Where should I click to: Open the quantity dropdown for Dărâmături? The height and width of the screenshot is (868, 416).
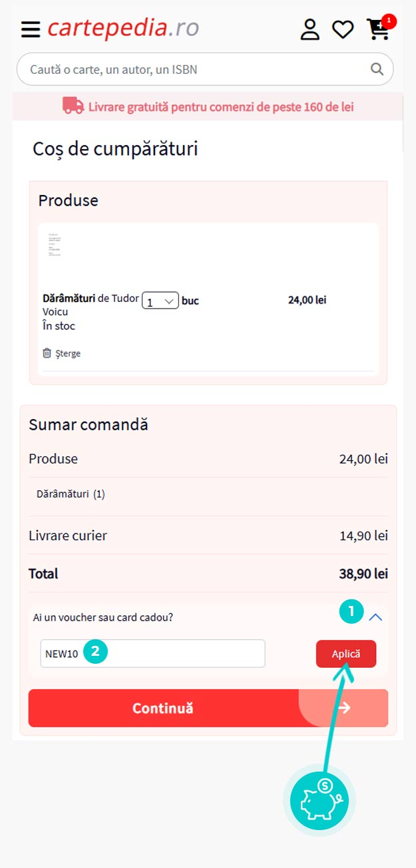pos(160,301)
